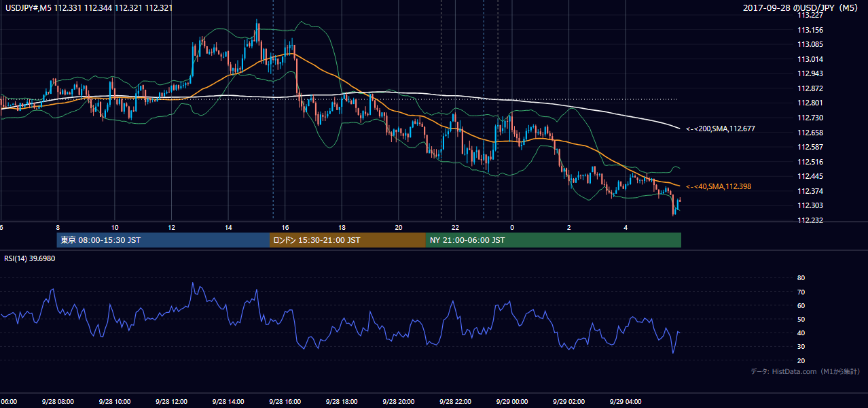Select the <-<200,SMA,112.677 line label
Screen dimensions: 868x408
pyautogui.click(x=720, y=129)
